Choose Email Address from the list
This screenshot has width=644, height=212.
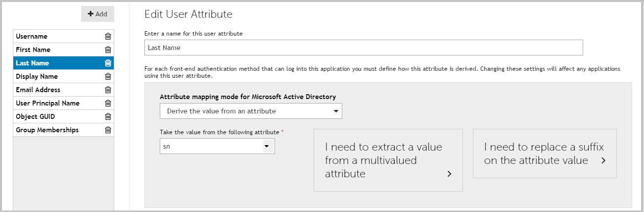[x=38, y=90]
